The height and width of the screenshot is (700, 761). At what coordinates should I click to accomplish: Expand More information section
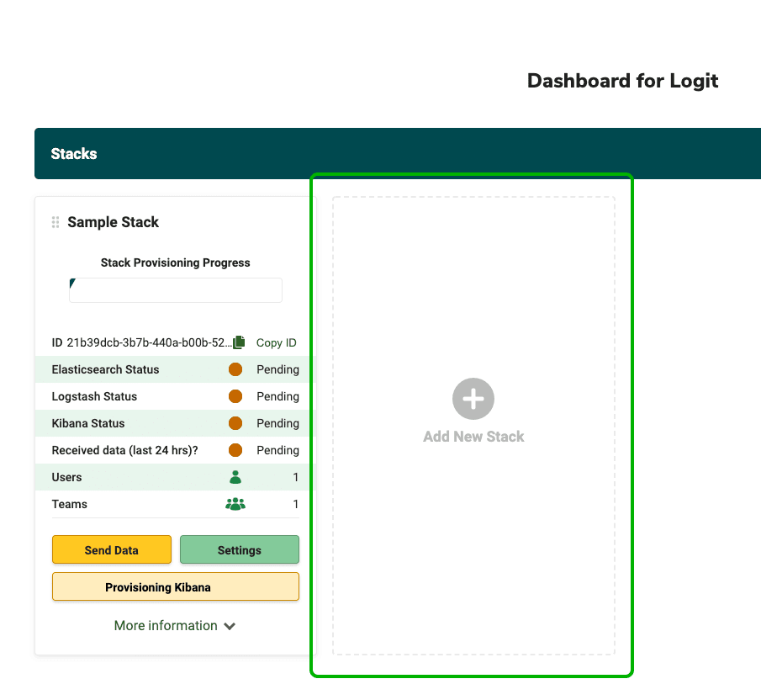175,626
